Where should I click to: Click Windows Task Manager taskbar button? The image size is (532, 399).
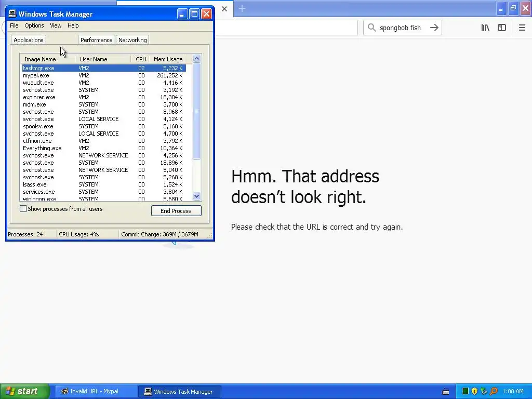click(180, 392)
